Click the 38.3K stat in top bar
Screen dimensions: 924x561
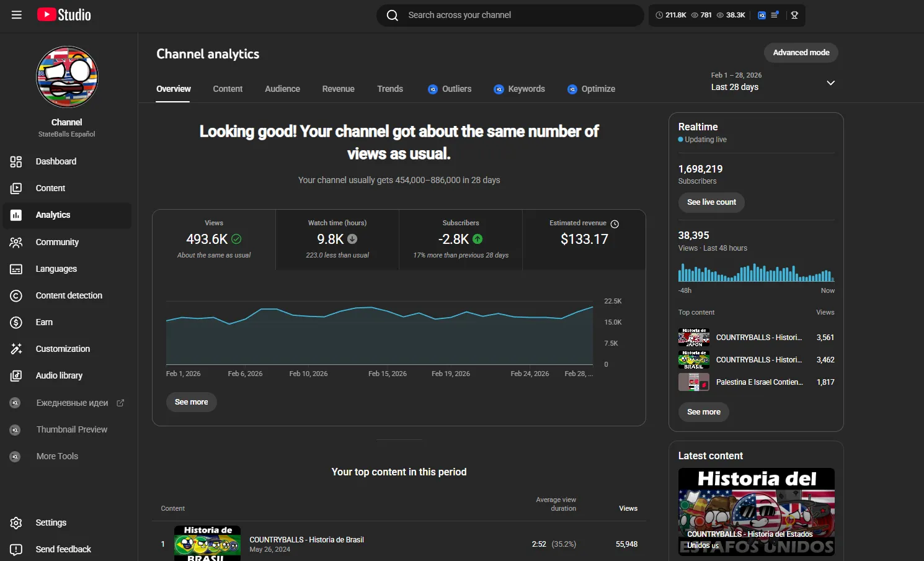(x=731, y=15)
